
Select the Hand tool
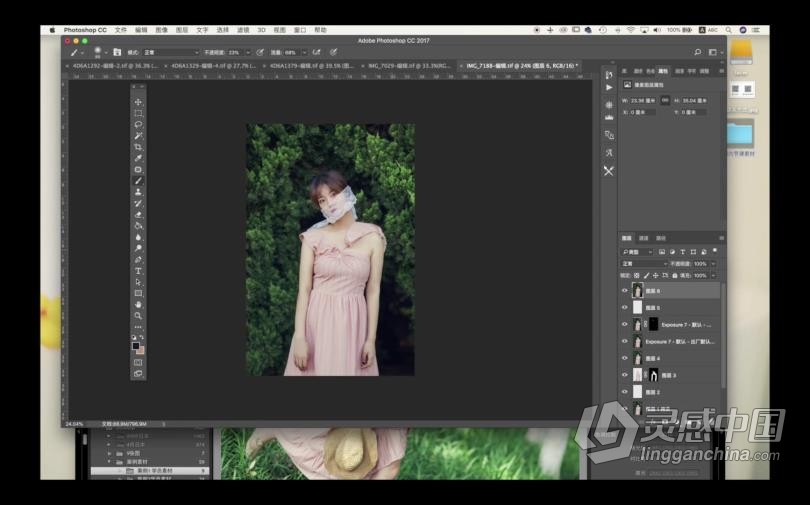[138, 305]
